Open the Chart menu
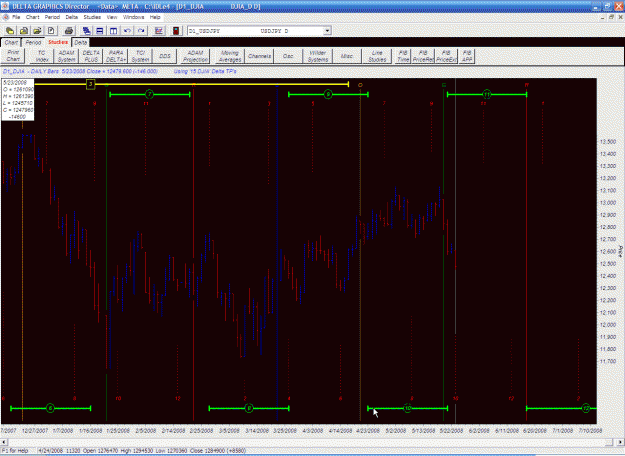This screenshot has height=456, width=625. pos(33,17)
